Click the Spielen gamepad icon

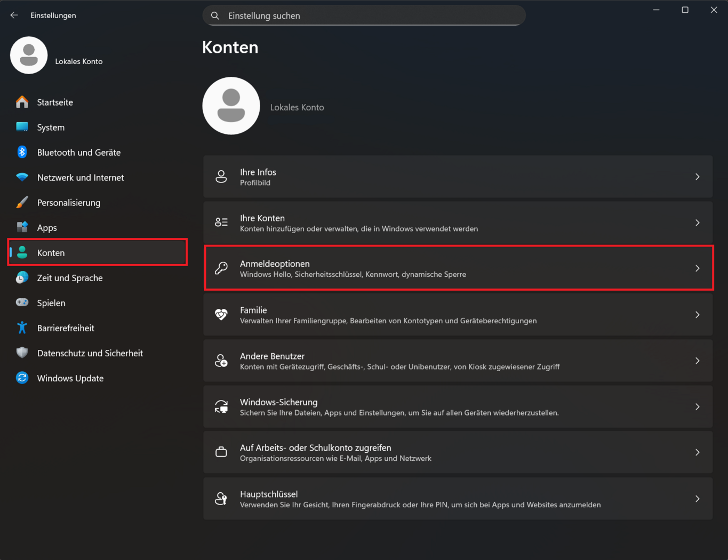[22, 302]
